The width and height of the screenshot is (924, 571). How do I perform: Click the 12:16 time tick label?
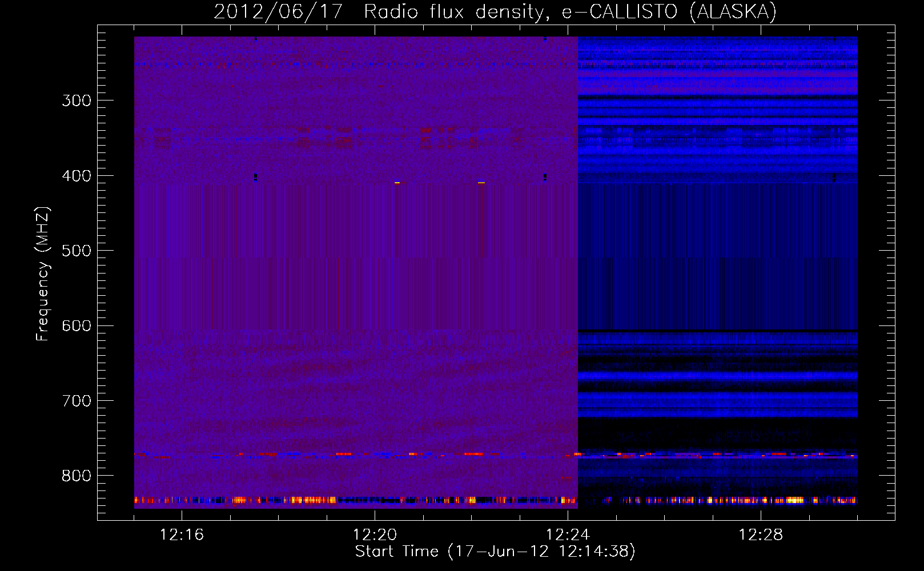pyautogui.click(x=182, y=535)
